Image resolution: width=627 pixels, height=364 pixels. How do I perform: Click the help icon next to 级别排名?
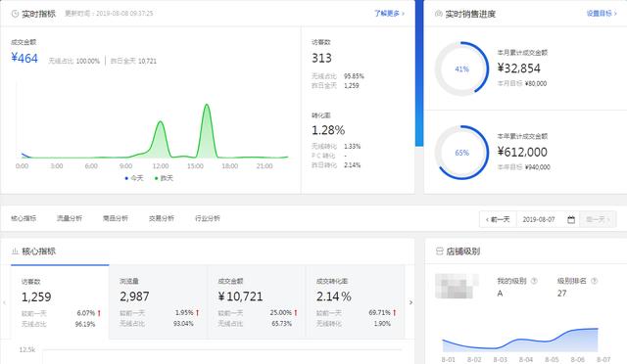point(595,281)
